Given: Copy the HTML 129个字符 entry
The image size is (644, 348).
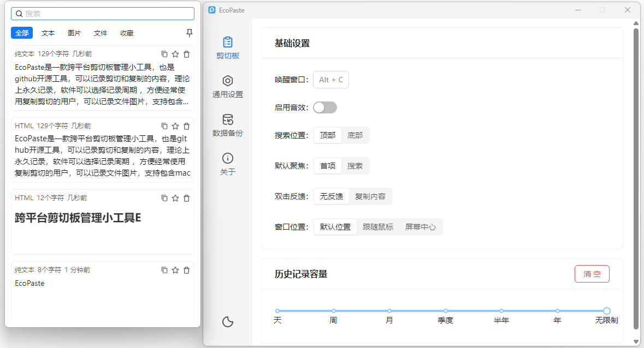Looking at the screenshot, I should [x=164, y=126].
